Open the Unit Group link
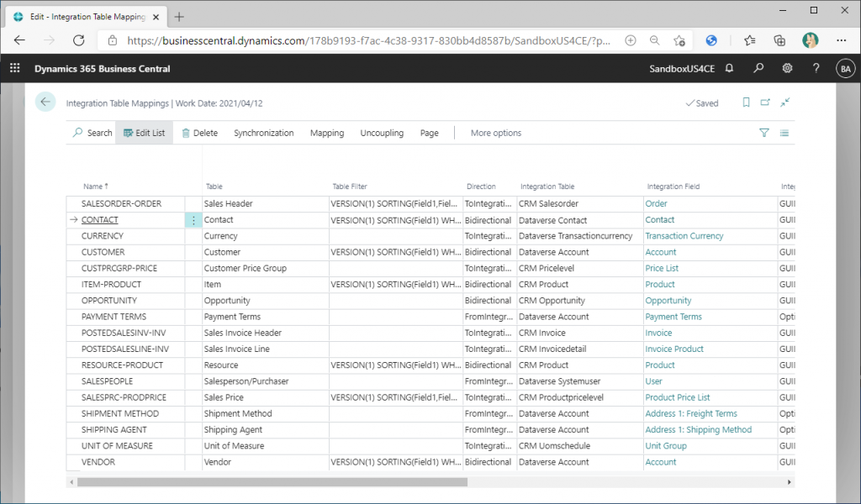861x504 pixels. pyautogui.click(x=666, y=446)
